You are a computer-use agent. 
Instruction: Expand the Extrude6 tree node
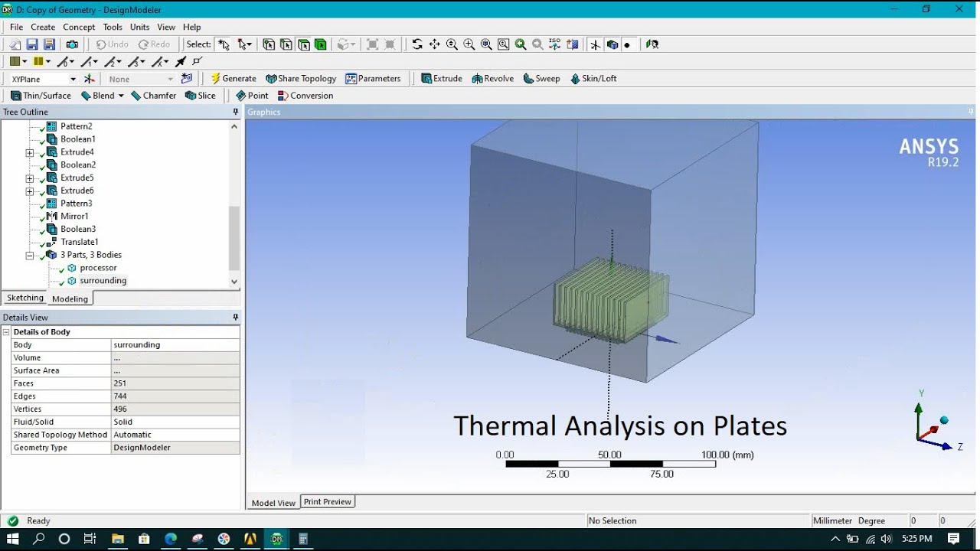[30, 191]
